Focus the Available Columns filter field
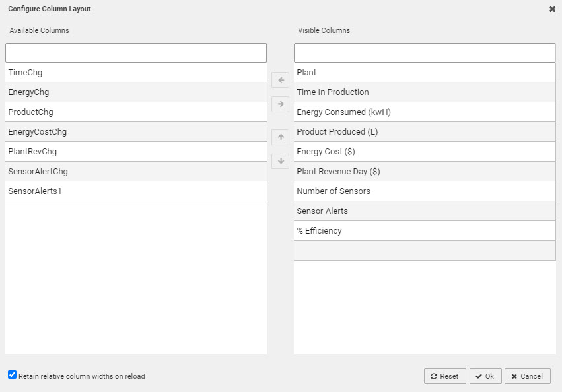The width and height of the screenshot is (562, 392). click(x=136, y=53)
